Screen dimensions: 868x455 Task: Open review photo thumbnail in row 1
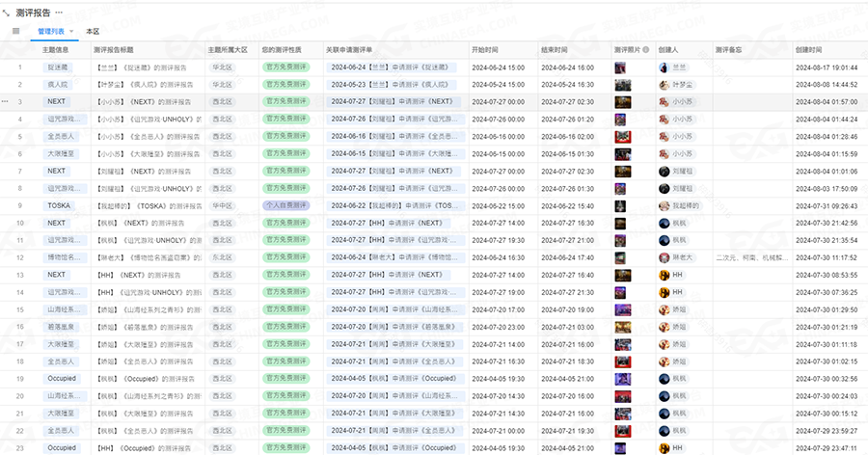pos(621,67)
